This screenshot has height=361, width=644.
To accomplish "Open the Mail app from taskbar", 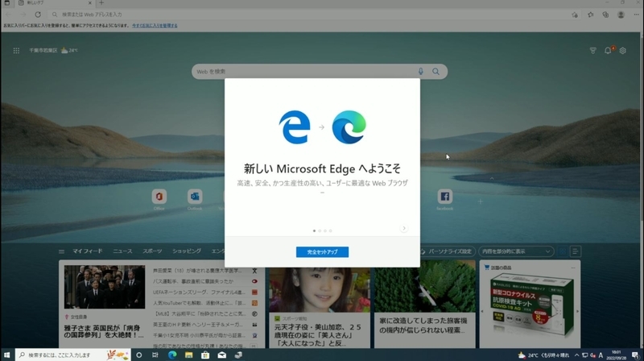I will coord(222,355).
